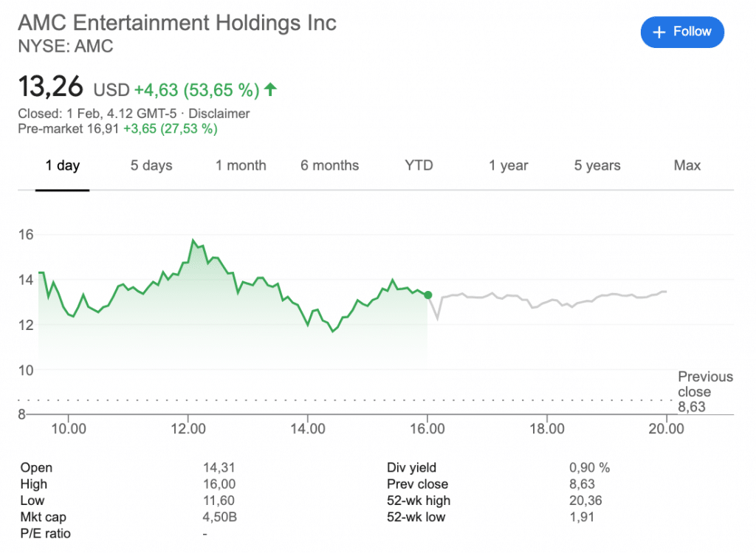Show the 1 month chart range
The height and width of the screenshot is (553, 756).
pyautogui.click(x=241, y=165)
